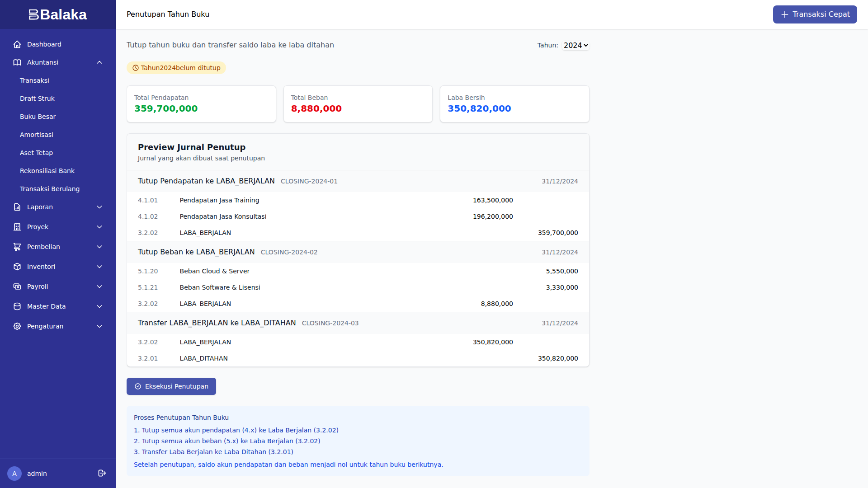Go to Rekonsiliasi Bank page
Viewport: 868px width, 488px height.
[47, 171]
